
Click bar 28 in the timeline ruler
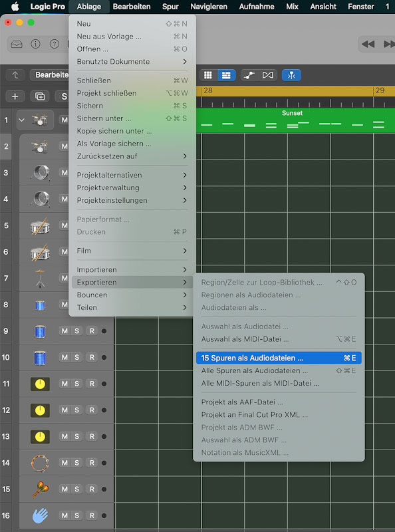[x=208, y=90]
